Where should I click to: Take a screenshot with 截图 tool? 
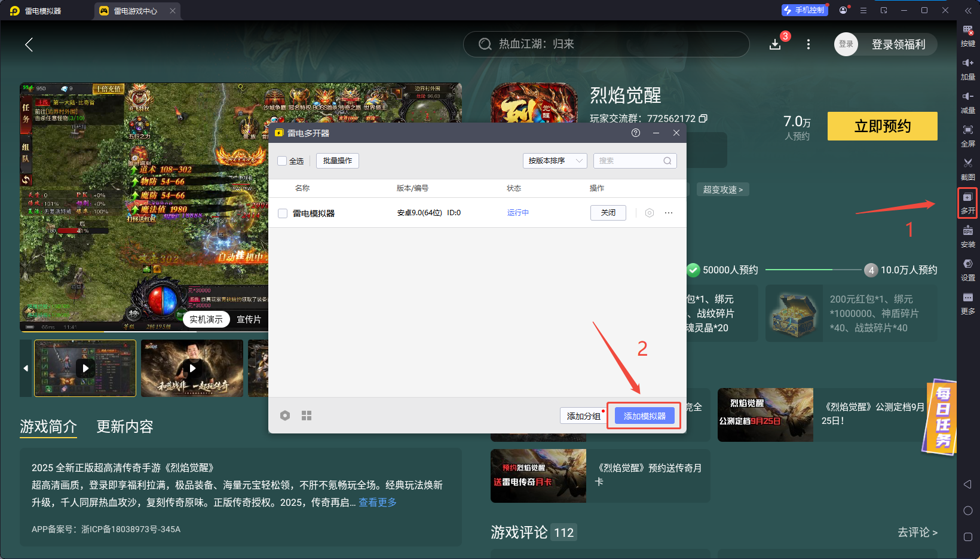click(x=967, y=170)
